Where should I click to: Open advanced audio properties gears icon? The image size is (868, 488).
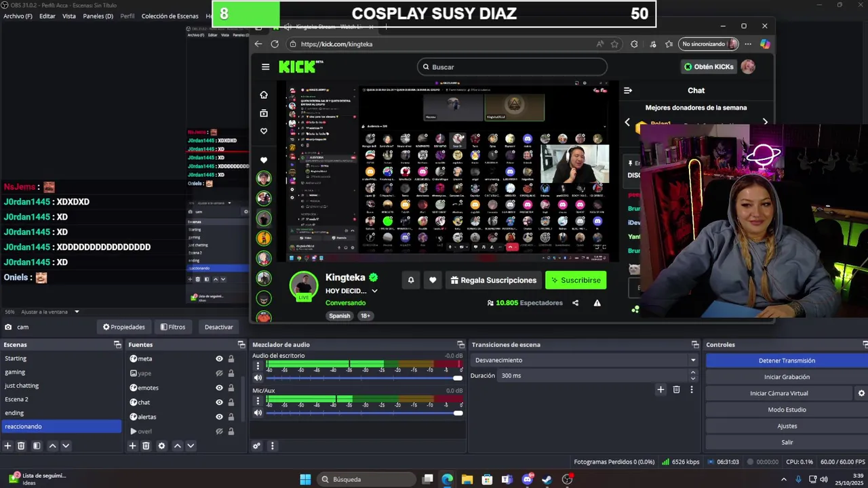[x=256, y=446]
